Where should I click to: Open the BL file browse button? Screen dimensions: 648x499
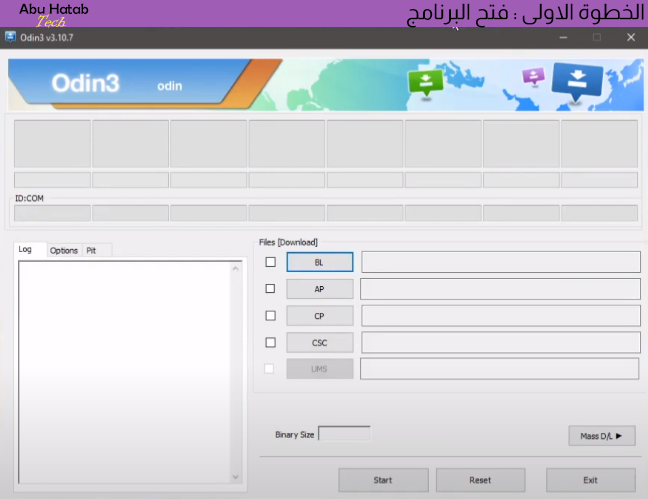click(x=320, y=262)
